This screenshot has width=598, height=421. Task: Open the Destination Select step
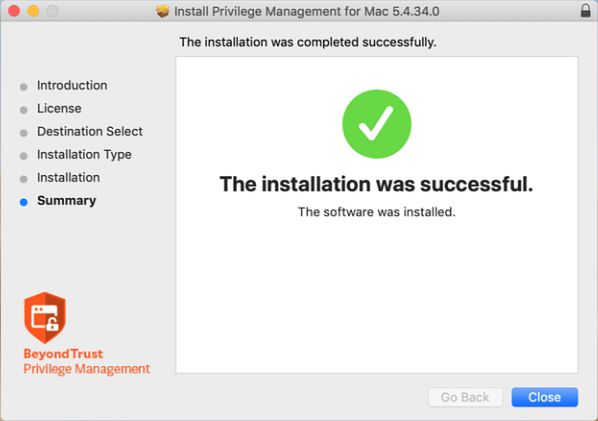click(90, 131)
